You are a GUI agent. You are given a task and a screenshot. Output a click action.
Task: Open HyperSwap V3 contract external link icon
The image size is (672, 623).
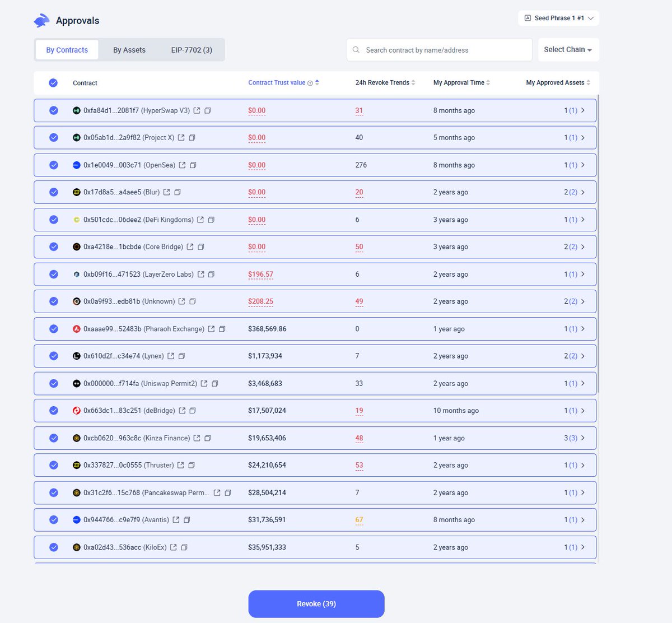point(197,110)
